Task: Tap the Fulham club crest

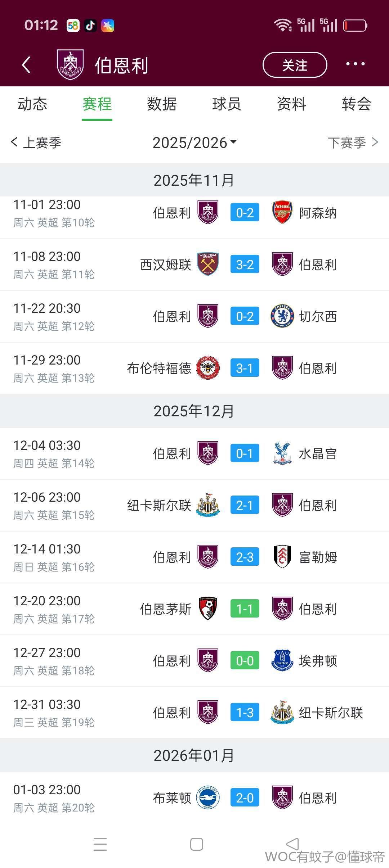Action: (282, 557)
